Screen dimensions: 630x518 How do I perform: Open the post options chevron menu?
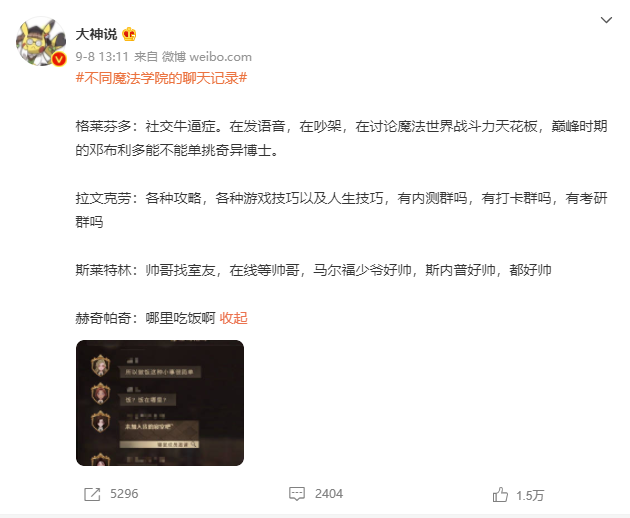tap(606, 20)
